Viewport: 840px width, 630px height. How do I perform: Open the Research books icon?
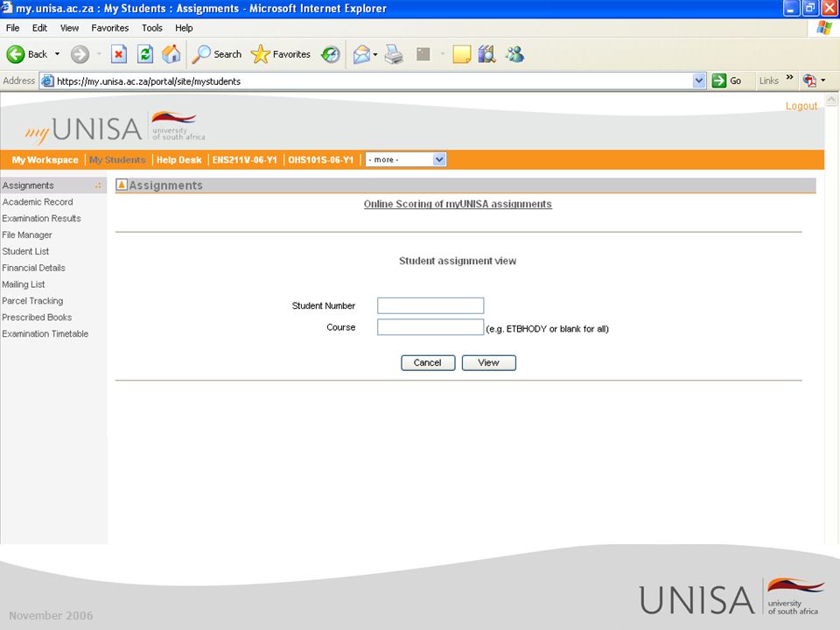tap(486, 54)
